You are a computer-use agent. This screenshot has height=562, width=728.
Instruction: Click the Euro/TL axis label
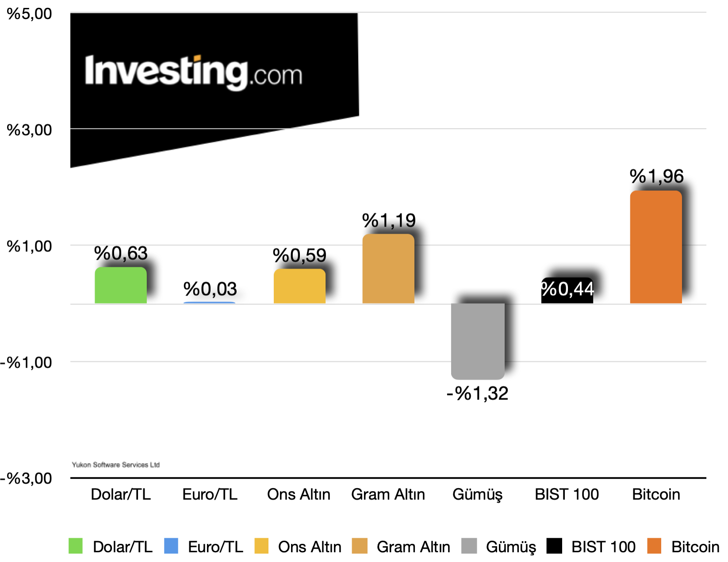tap(210, 494)
